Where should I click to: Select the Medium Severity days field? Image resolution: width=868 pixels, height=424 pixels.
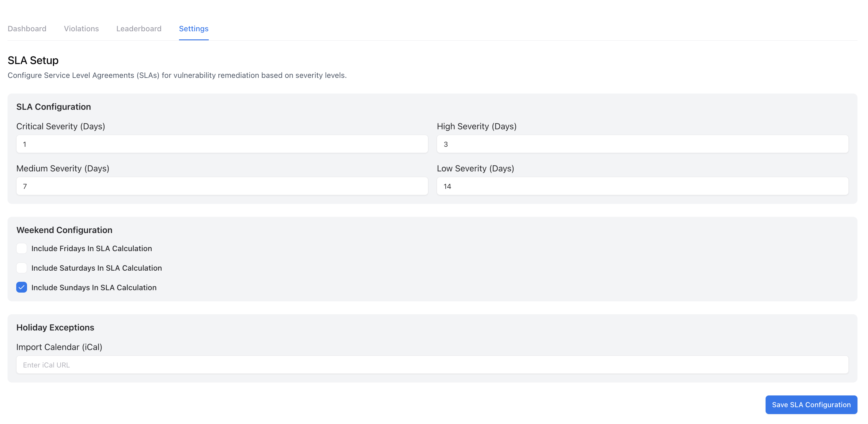pos(222,186)
